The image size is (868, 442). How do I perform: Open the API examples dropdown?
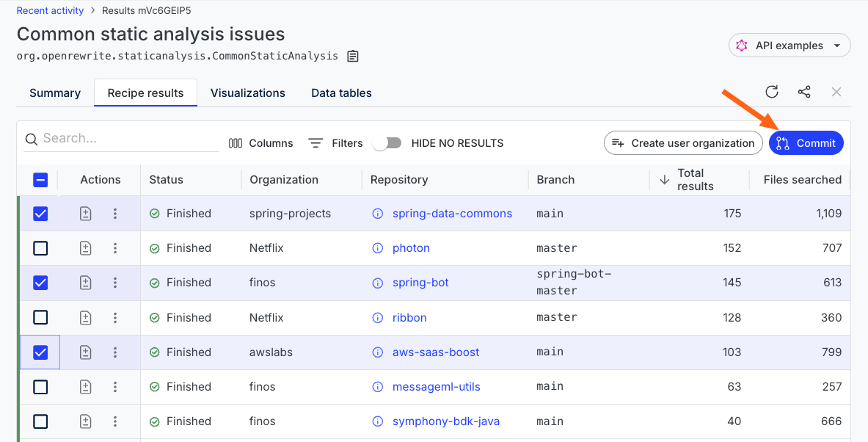pyautogui.click(x=789, y=46)
